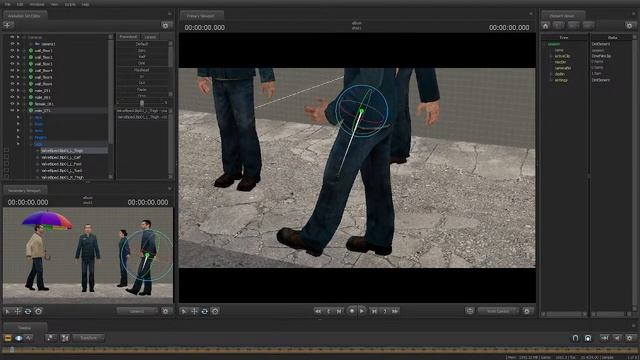640x360 pixels.
Task: Expand the settings node in the Element Viewer
Action: 551,80
